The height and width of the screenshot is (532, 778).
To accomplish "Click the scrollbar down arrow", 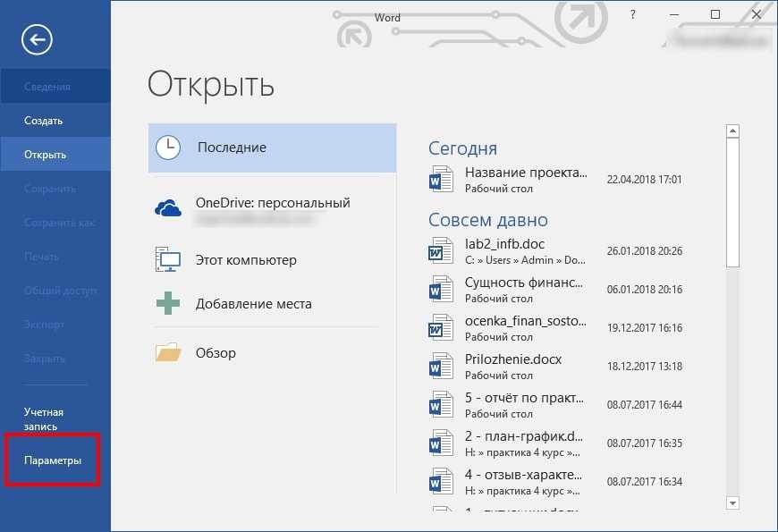I will coord(733,502).
